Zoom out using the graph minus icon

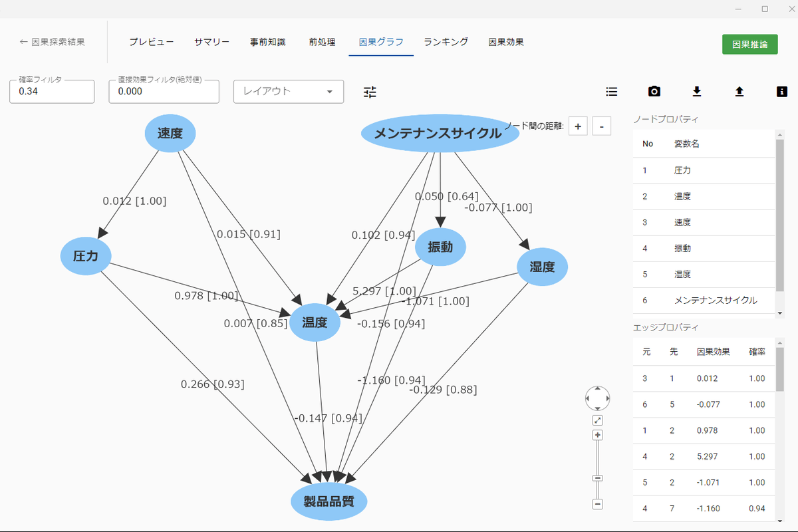coord(597,504)
